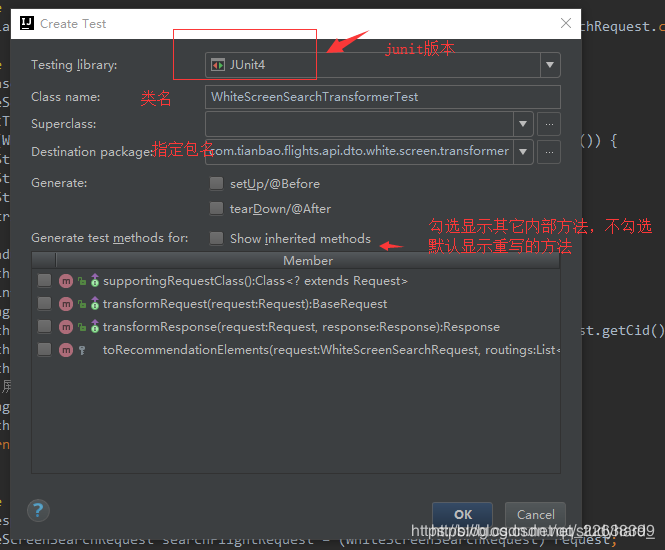This screenshot has height=550, width=665.
Task: Click override icon of transformResponse row
Action: 95,326
